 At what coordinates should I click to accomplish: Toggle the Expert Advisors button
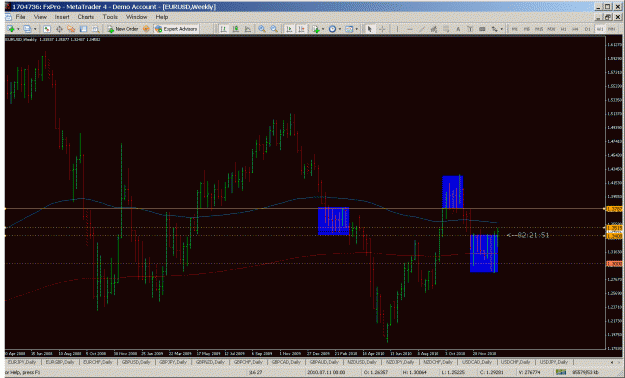coord(176,29)
